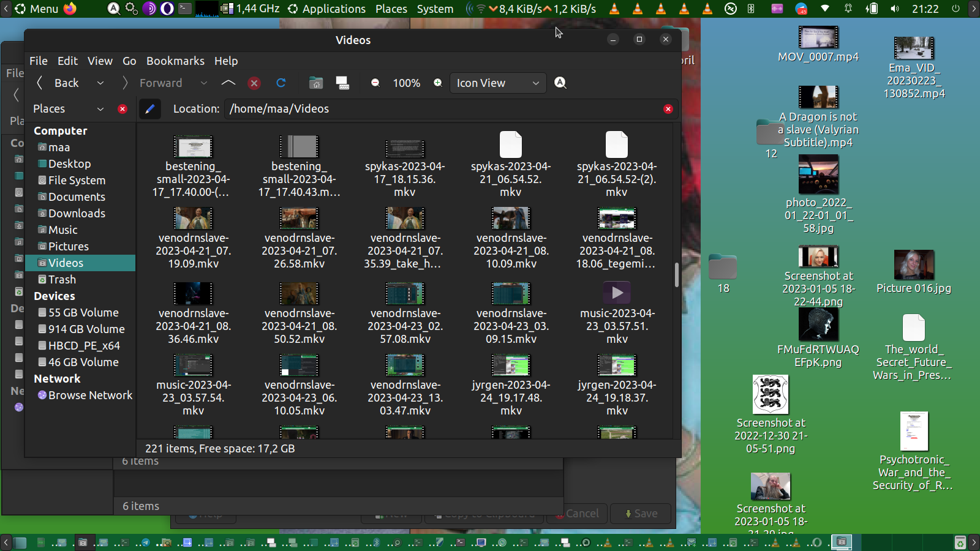The image size is (980, 551).
Task: Open the Back history dropdown arrow
Action: pos(100,83)
